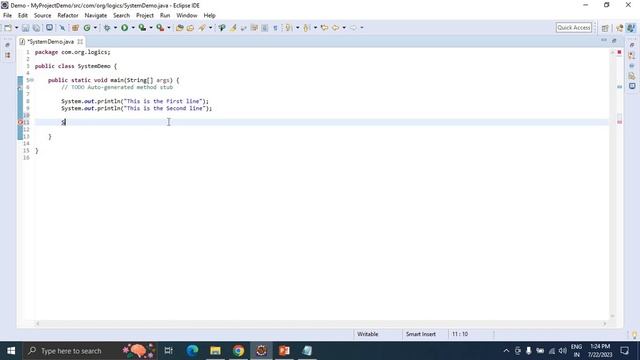Open the Project menu
The width and height of the screenshot is (640, 360).
pos(145,16)
